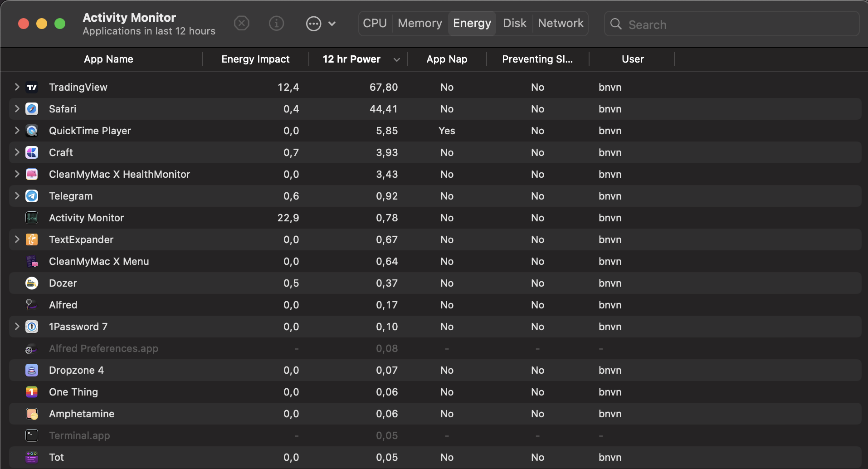Expand the TradingView process row

click(17, 87)
